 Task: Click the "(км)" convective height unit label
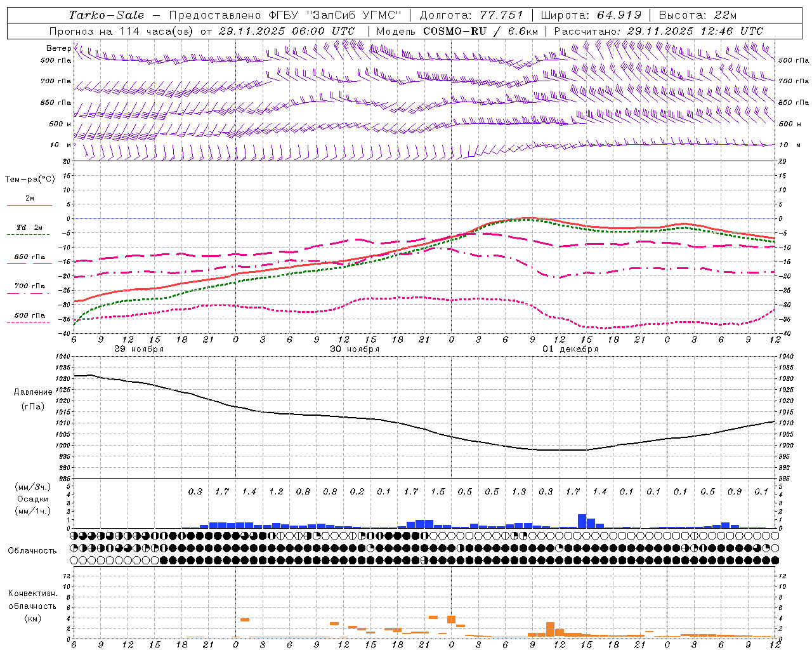click(x=32, y=618)
